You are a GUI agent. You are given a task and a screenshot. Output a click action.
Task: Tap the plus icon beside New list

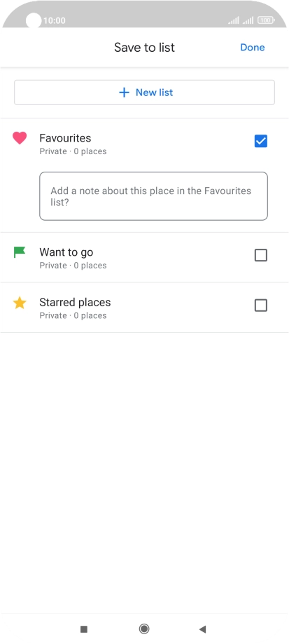124,93
